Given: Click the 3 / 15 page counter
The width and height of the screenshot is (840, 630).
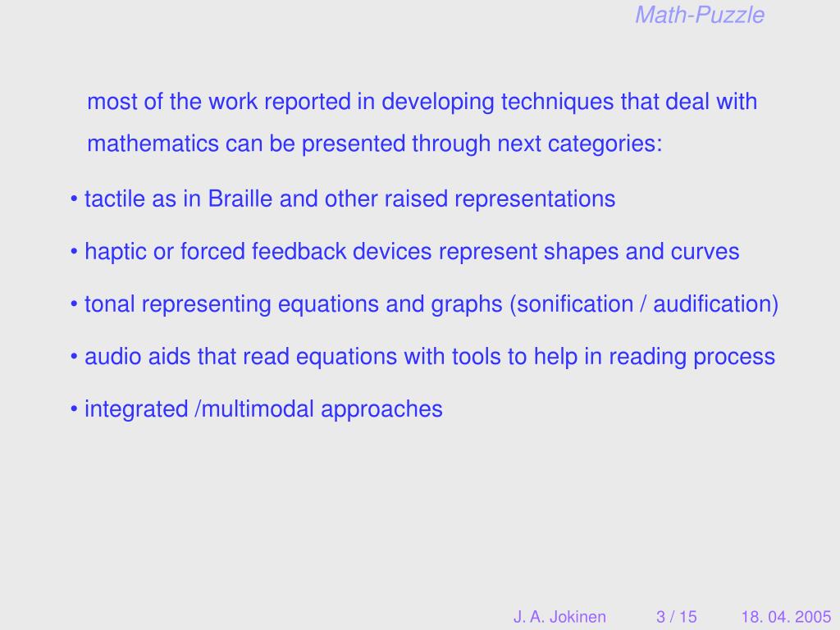Looking at the screenshot, I should [x=677, y=617].
